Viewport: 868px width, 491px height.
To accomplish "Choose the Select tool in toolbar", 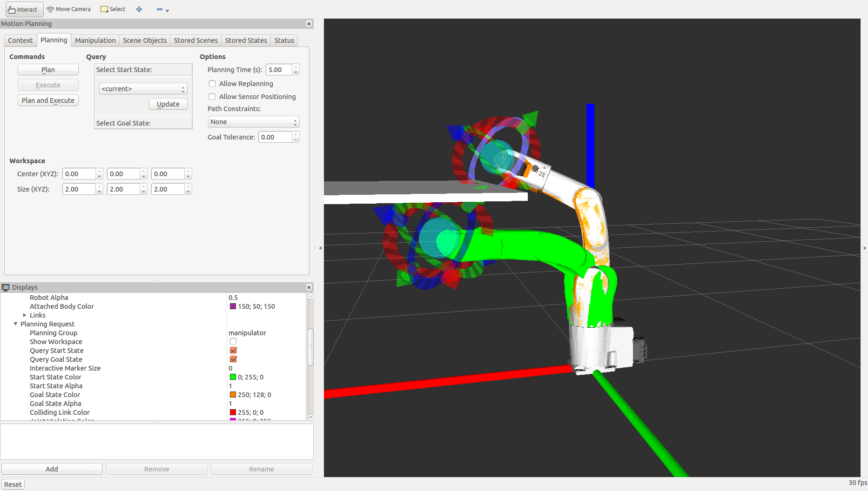I will [x=113, y=9].
